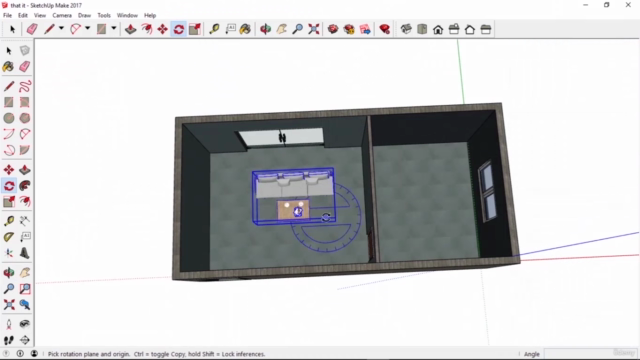Select the Dimension tool in side palette
The width and height of the screenshot is (640, 360).
pyautogui.click(x=24, y=221)
